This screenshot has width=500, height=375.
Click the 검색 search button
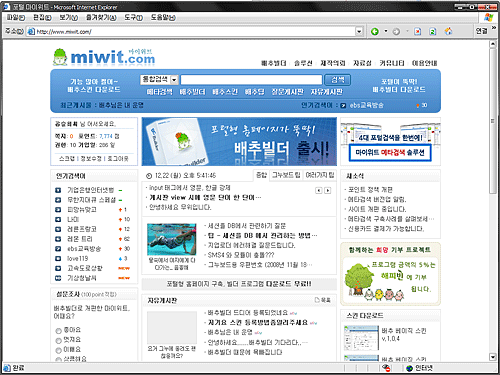[x=337, y=80]
